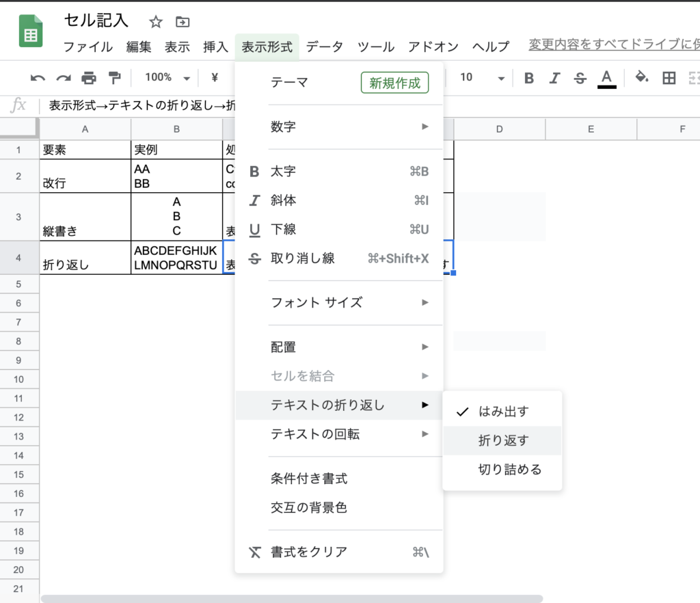700x603 pixels.
Task: Open the ヘルプ menu
Action: point(491,46)
